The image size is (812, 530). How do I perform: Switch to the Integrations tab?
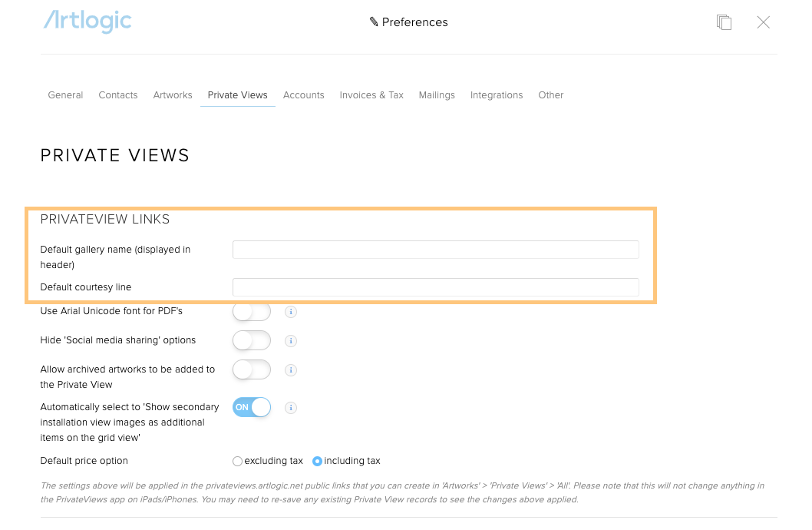click(497, 95)
